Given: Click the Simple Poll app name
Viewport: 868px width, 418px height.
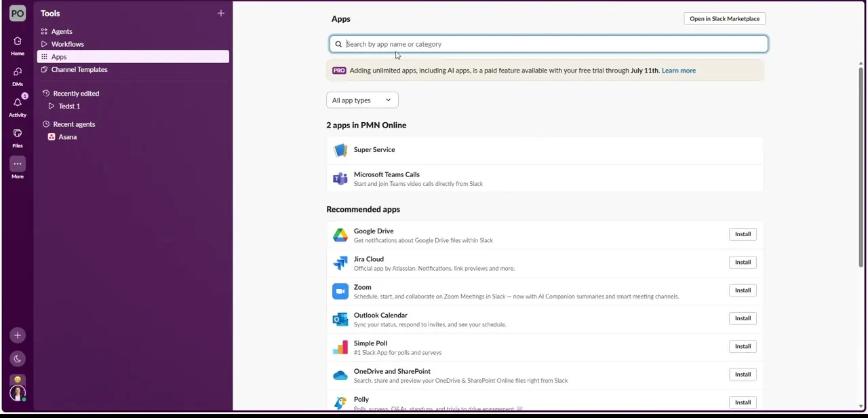Looking at the screenshot, I should coord(370,343).
